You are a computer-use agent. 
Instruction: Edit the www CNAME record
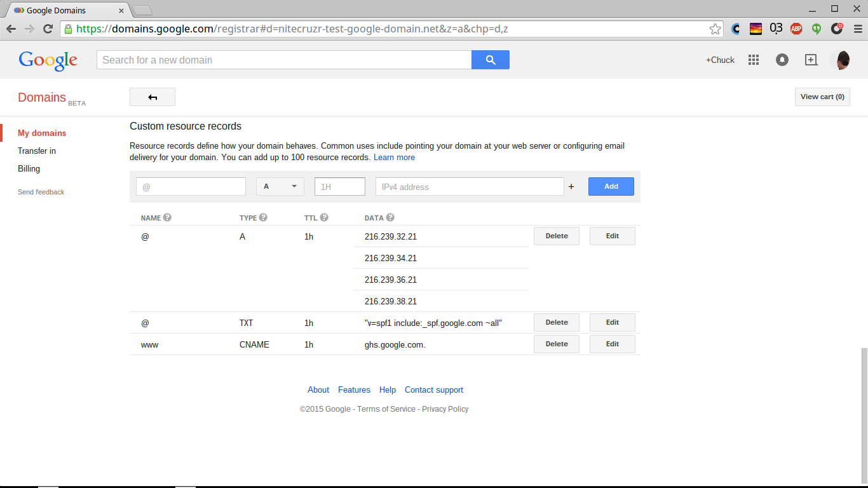[613, 344]
